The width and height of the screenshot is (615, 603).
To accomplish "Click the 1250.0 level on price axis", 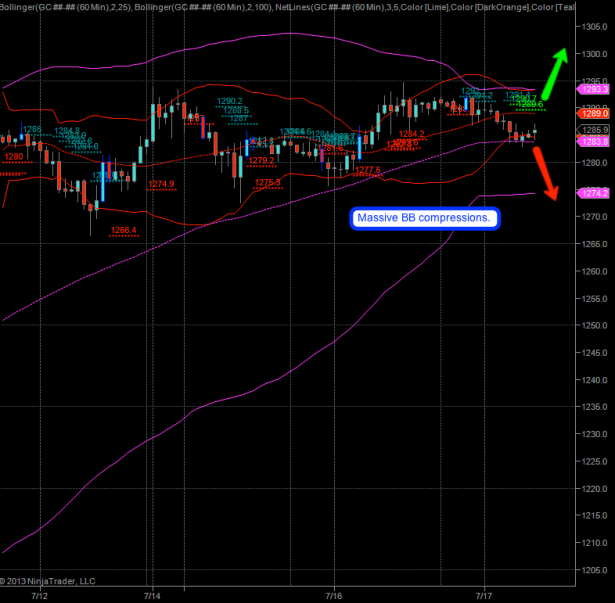I will (595, 326).
